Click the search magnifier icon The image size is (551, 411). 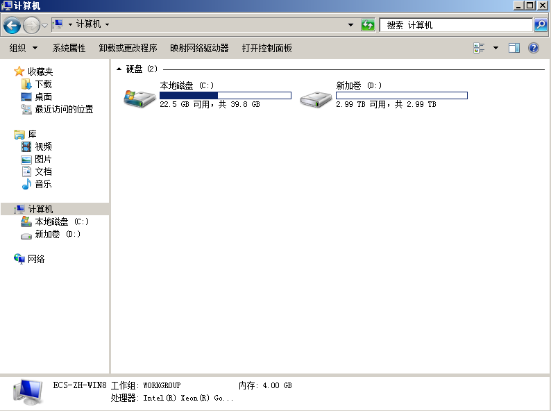[540, 25]
